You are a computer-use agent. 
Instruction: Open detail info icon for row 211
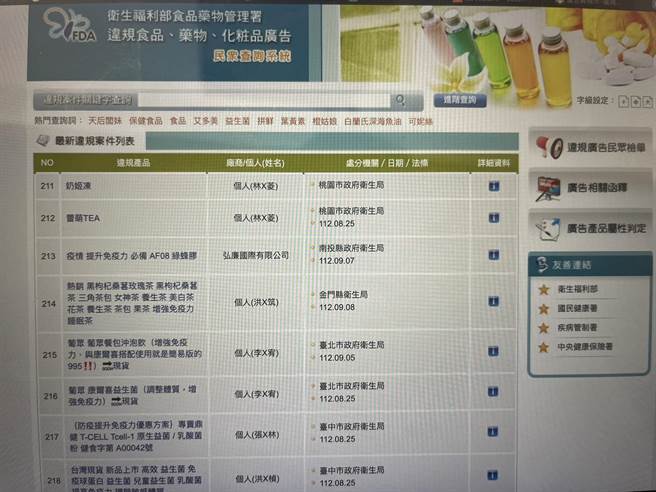point(494,186)
